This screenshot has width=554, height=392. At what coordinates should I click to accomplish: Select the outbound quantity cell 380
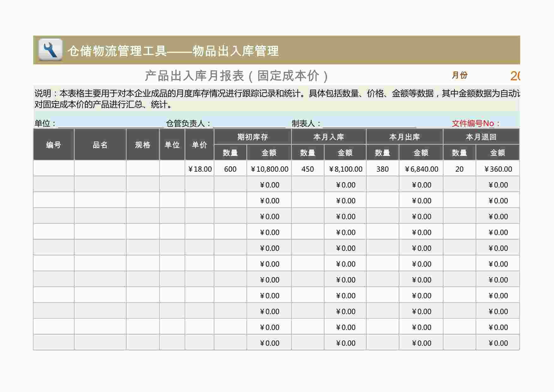pos(382,169)
